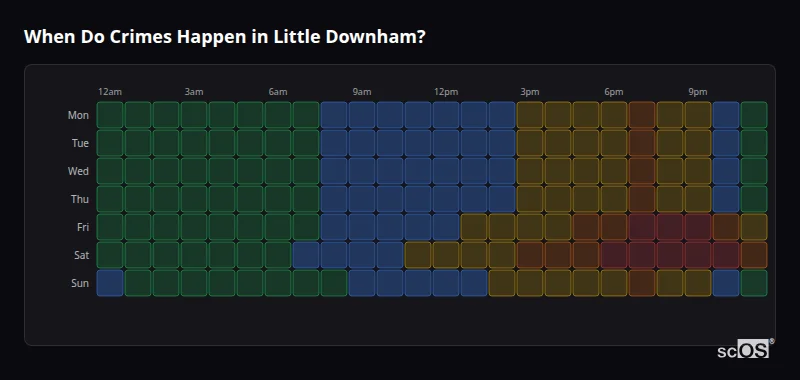The height and width of the screenshot is (380, 800).
Task: Select the Sunday 9am blue cell
Action: [x=362, y=283]
